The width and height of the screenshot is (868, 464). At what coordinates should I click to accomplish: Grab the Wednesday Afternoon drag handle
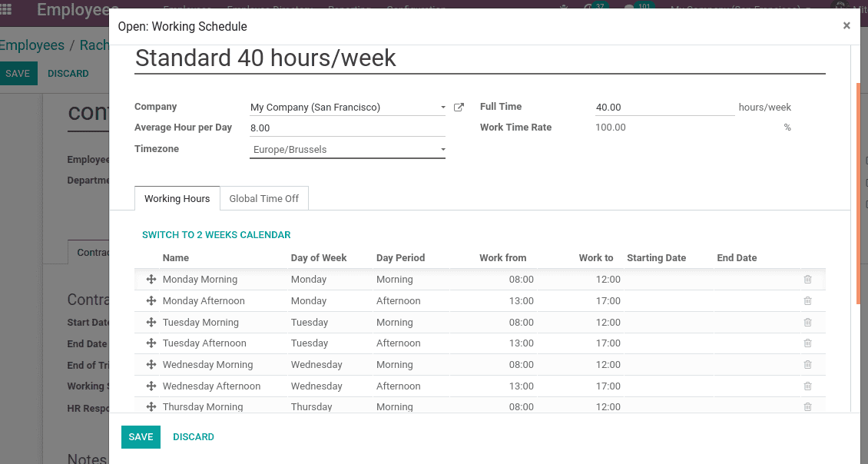tap(151, 386)
